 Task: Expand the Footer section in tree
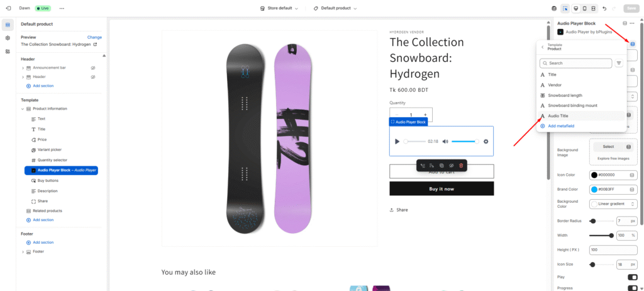23,252
